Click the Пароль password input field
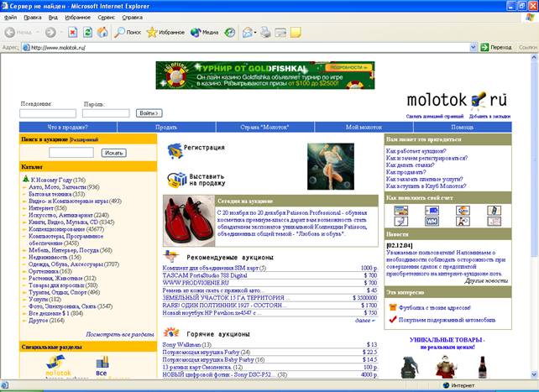 click(106, 113)
